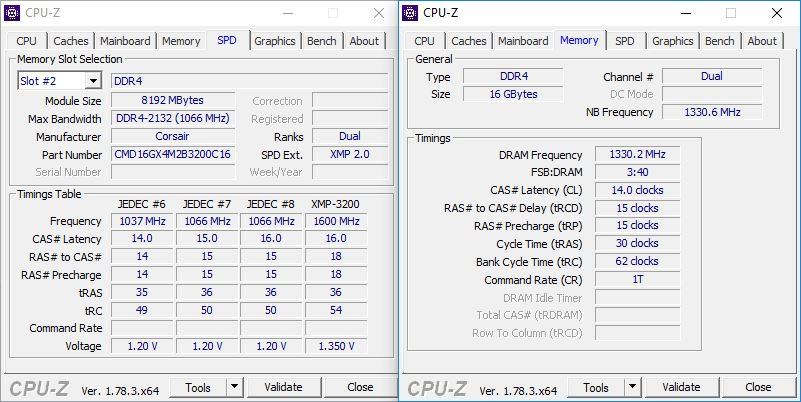Open Mainboard tab in left window

tap(125, 41)
